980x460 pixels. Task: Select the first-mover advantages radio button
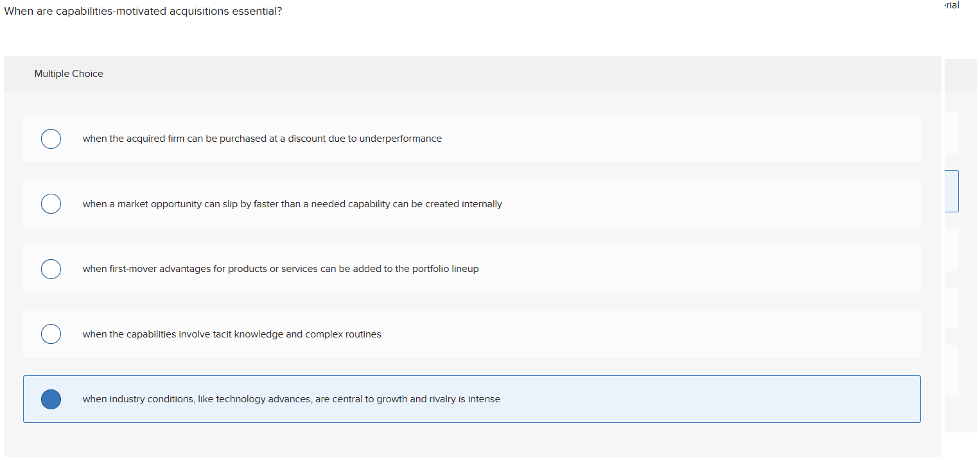51,269
